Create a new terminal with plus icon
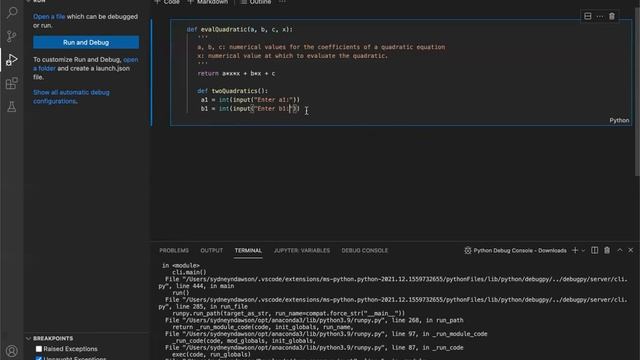640x360 pixels. [575, 250]
